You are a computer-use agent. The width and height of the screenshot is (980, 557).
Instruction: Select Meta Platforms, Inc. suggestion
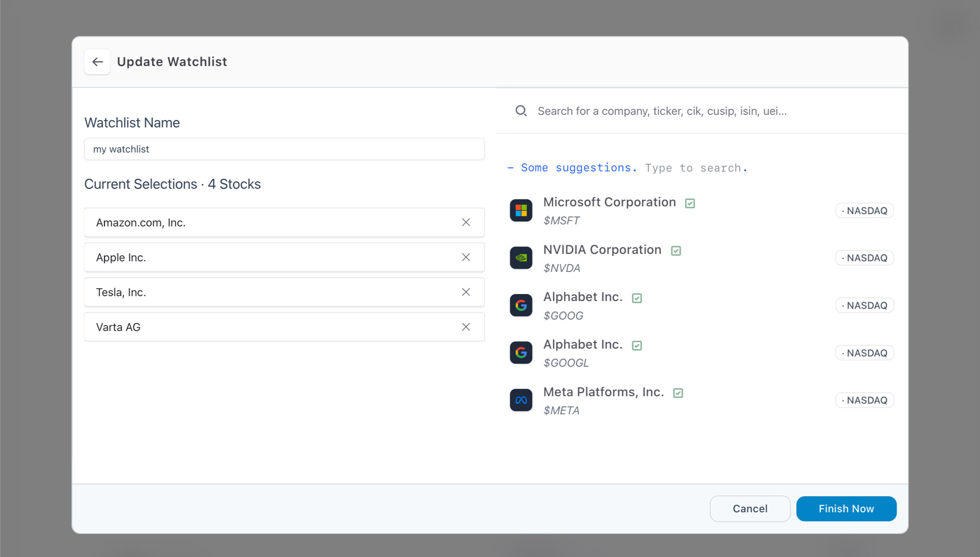point(702,400)
